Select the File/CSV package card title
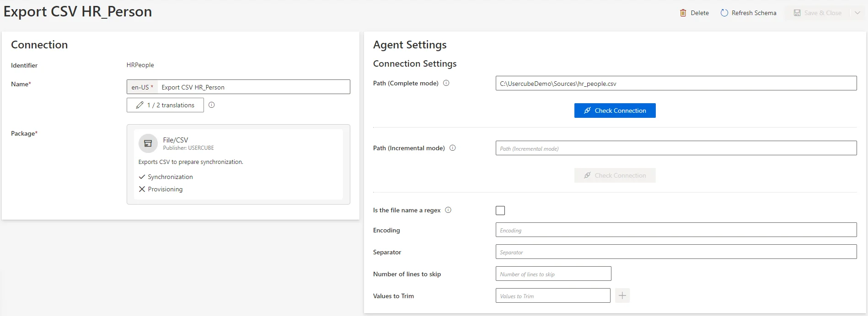The height and width of the screenshot is (316, 868). [176, 140]
